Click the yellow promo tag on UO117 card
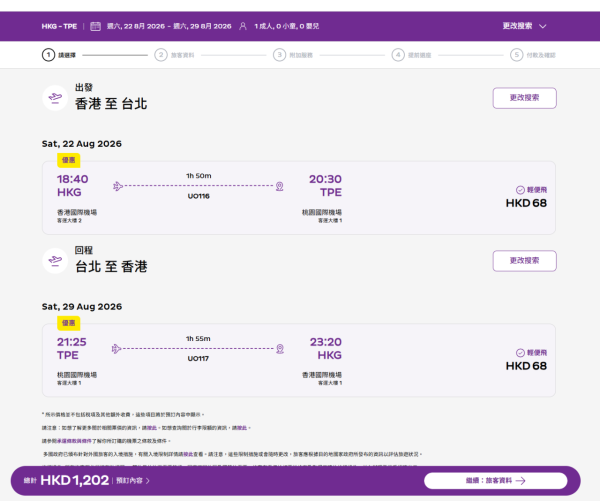The width and height of the screenshot is (600, 501). [68, 323]
